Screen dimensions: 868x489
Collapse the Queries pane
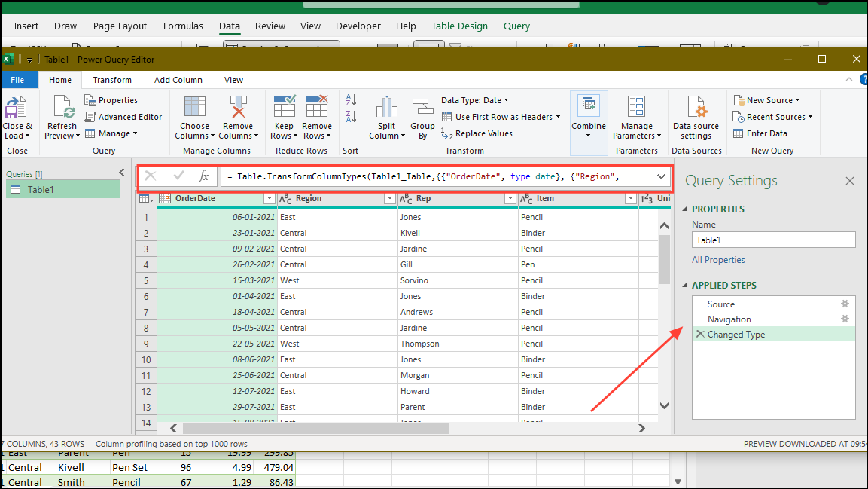(121, 171)
